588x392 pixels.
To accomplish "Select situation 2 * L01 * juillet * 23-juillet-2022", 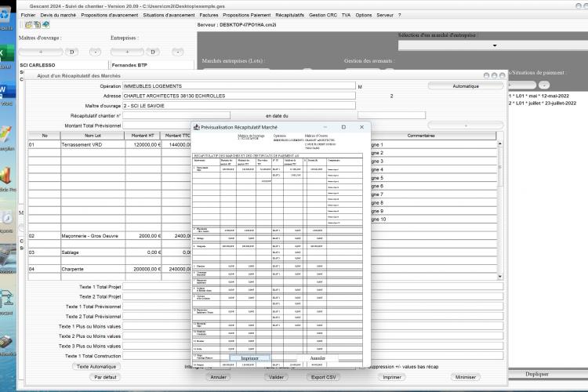I will click(x=543, y=103).
